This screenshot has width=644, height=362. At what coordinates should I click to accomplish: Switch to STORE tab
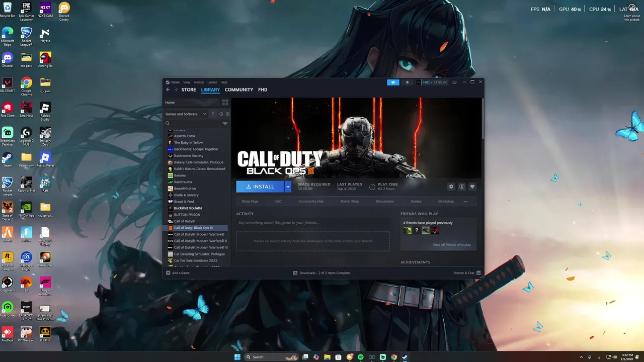click(x=189, y=89)
